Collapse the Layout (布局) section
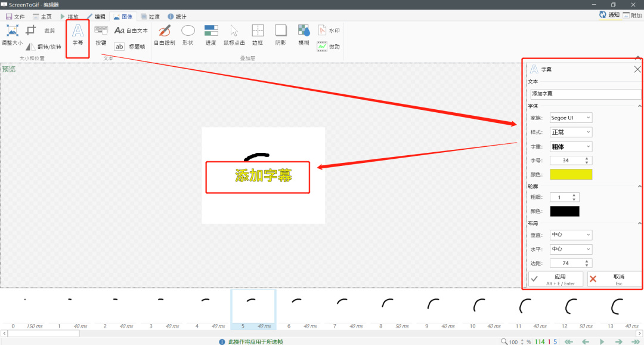Viewport: 644px width, 345px height. click(640, 223)
